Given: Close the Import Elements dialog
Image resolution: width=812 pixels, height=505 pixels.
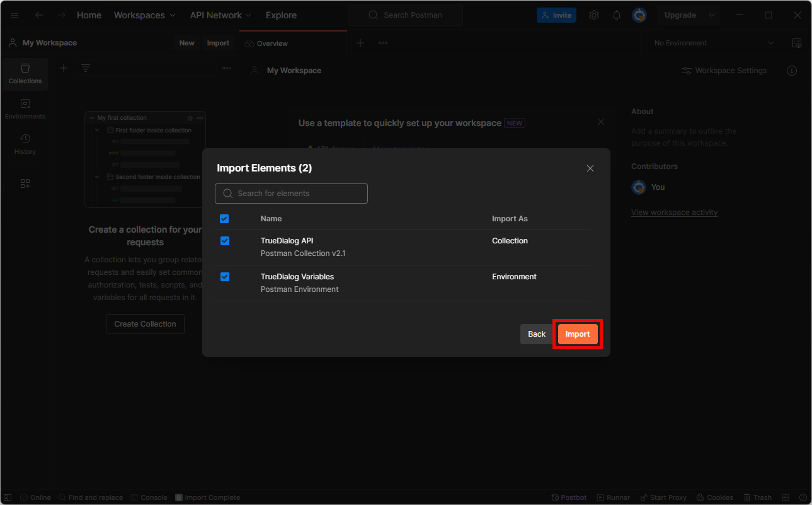Looking at the screenshot, I should click(x=590, y=168).
